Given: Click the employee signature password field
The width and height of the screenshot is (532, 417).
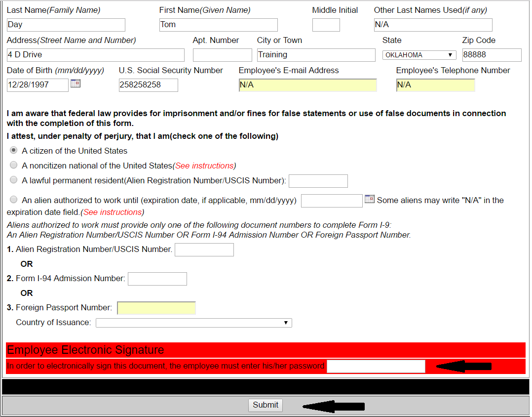Looking at the screenshot, I should [376, 366].
